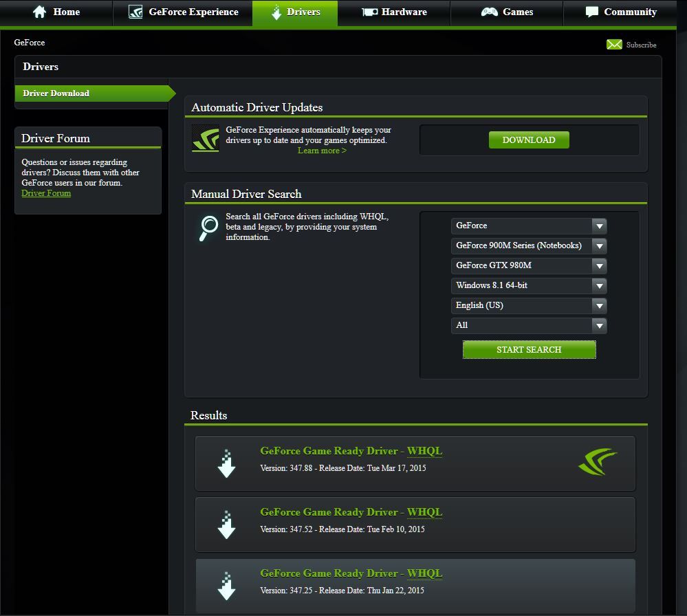Click the GeForce breadcrumb link
The image size is (687, 616).
point(30,43)
